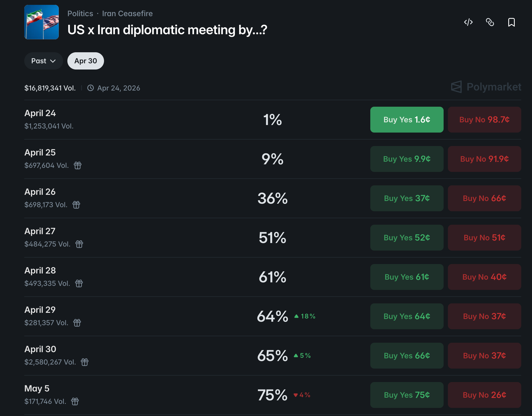Open the Iran Ceasefire link
Screen dimensions: 532x416
[127, 13]
